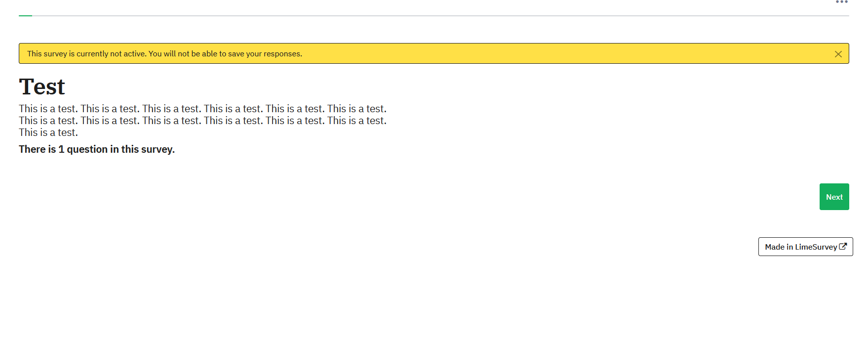
Task: Click the word "LimeSurvey" in footer button
Action: click(x=816, y=247)
